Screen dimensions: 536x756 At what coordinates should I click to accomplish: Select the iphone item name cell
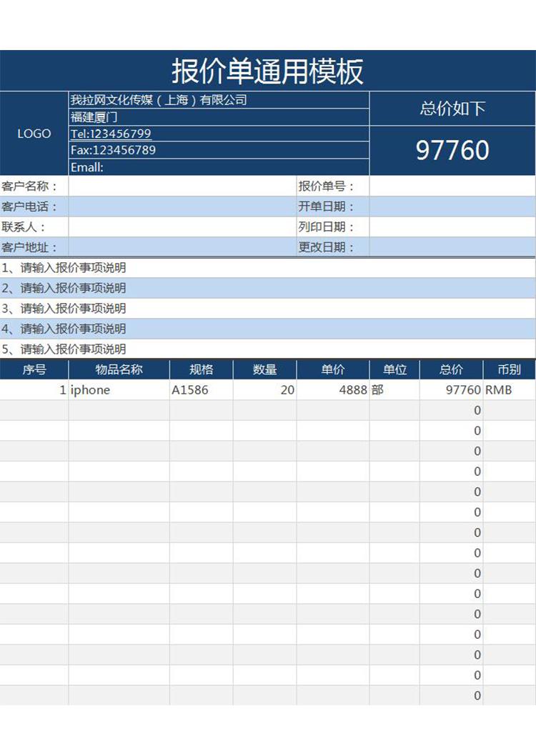[x=119, y=390]
